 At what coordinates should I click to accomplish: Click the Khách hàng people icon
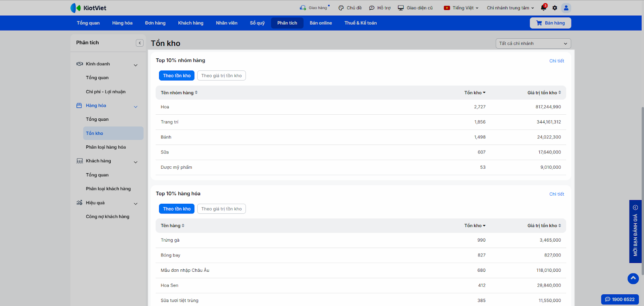coord(80,161)
